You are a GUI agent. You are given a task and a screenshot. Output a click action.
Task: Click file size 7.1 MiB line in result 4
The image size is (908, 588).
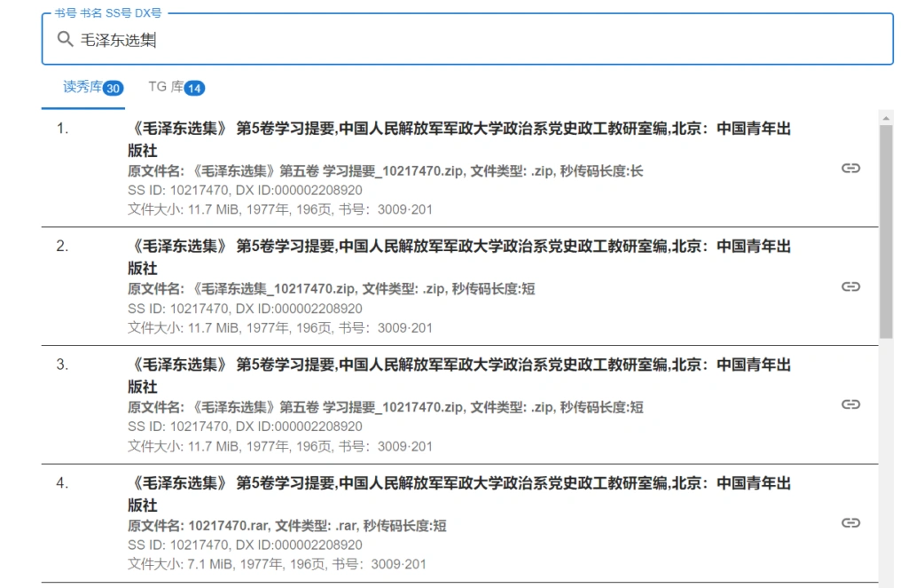coord(277,564)
